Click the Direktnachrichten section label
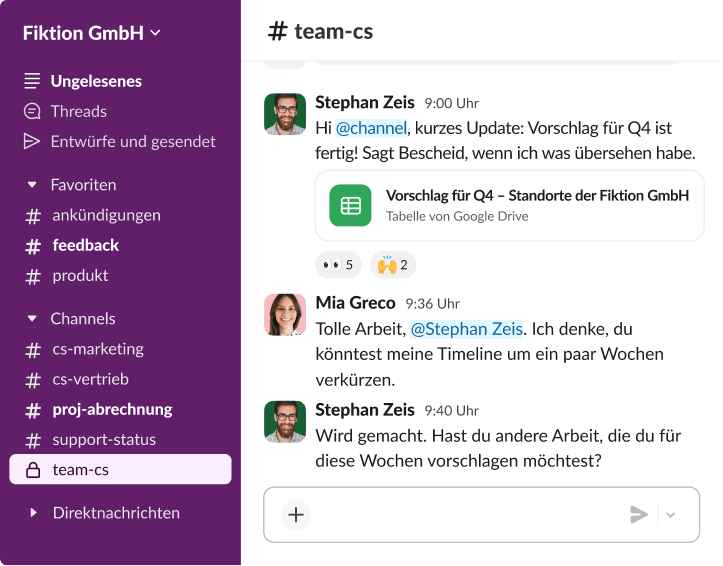 point(116,513)
